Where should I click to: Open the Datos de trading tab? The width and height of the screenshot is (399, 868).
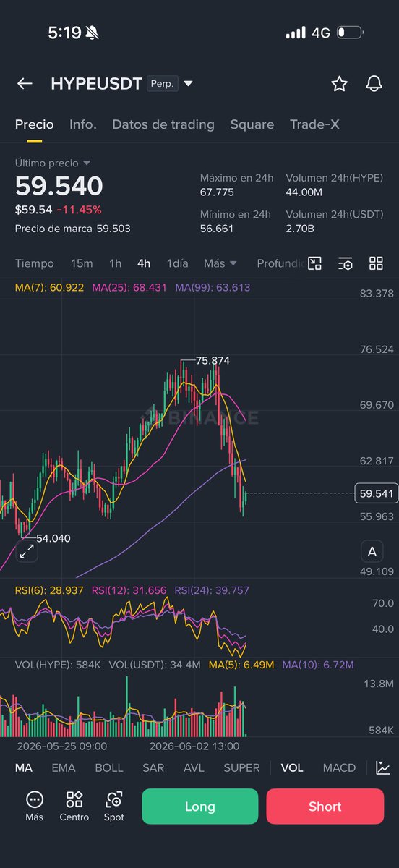coord(163,124)
